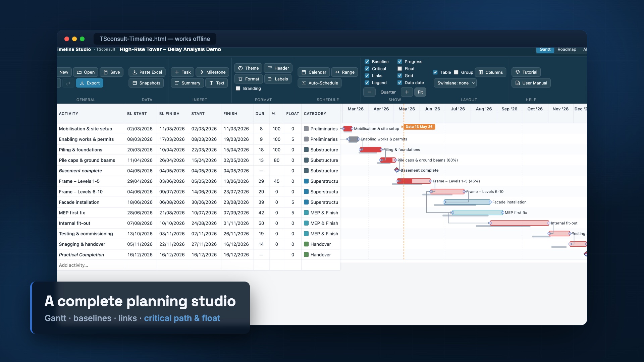Open the Snapshots panel
644x362 pixels.
[x=146, y=83]
